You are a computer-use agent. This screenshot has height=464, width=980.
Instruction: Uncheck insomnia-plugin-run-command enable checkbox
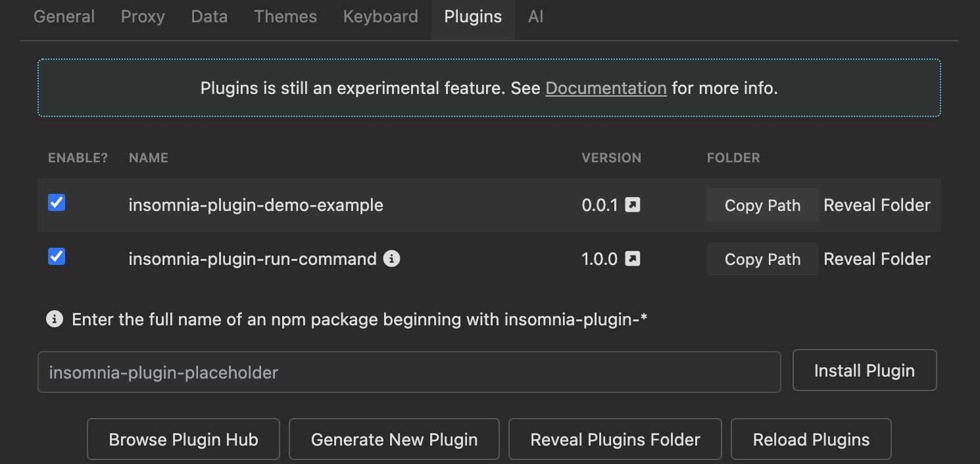(x=57, y=257)
